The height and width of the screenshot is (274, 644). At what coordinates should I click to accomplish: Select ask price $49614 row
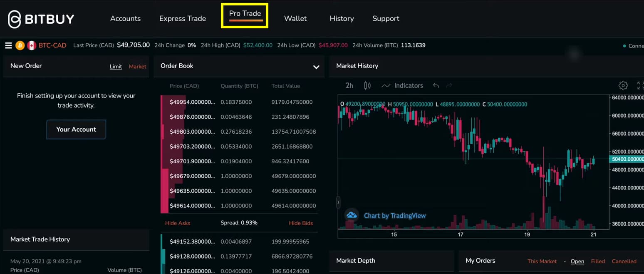pyautogui.click(x=239, y=206)
